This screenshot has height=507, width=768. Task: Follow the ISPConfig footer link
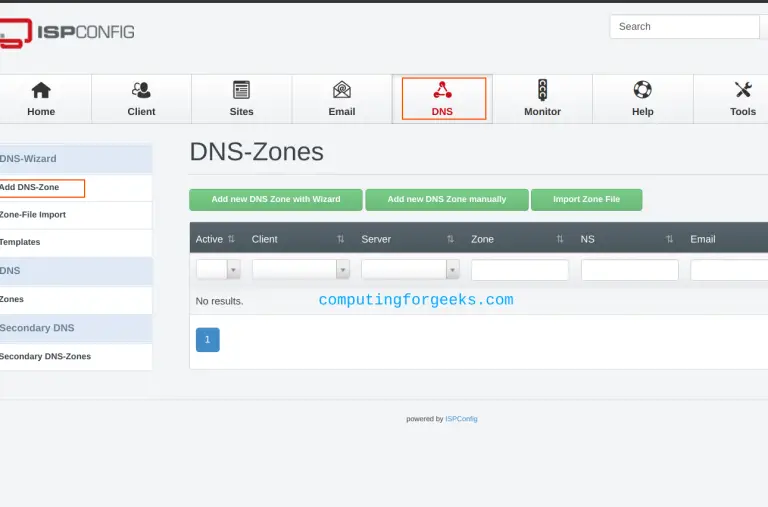[461, 419]
